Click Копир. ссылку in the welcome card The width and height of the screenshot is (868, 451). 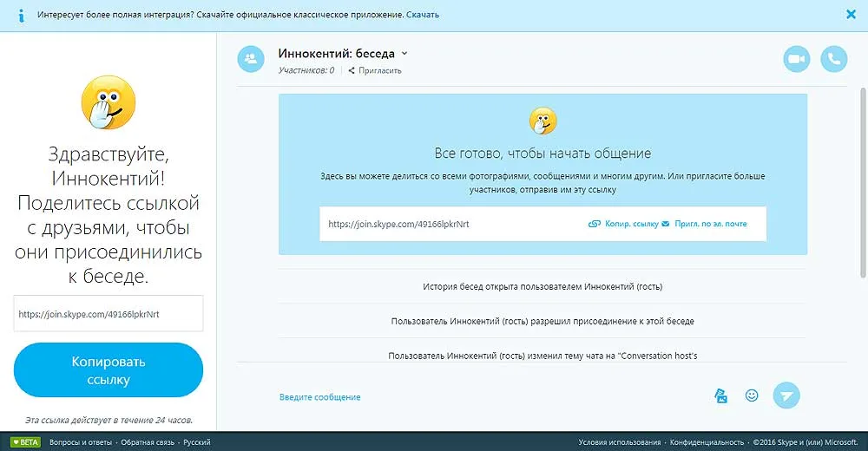click(623, 224)
